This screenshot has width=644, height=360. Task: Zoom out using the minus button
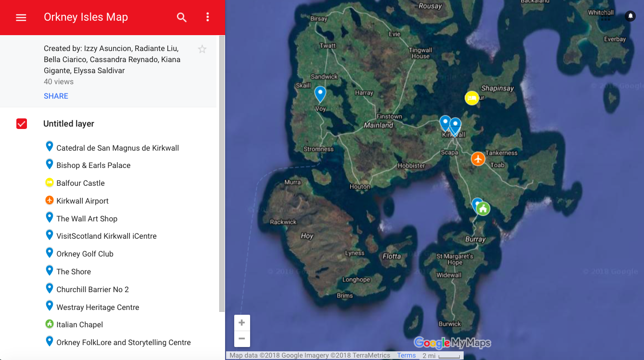click(x=242, y=339)
